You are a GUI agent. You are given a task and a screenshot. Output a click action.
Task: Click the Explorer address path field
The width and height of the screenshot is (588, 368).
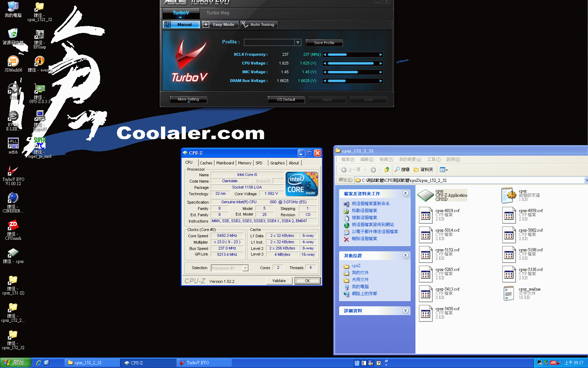(x=469, y=180)
